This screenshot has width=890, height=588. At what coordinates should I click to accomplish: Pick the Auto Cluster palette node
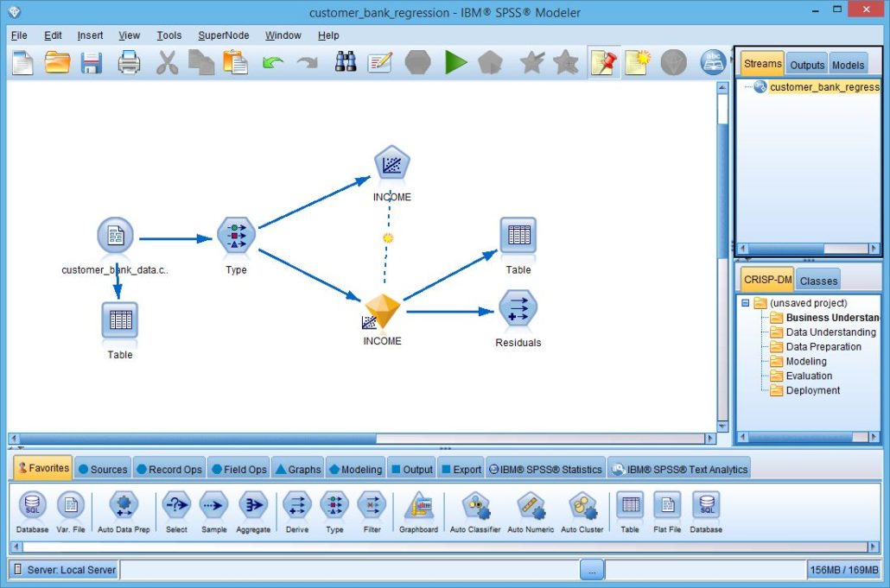(x=582, y=510)
